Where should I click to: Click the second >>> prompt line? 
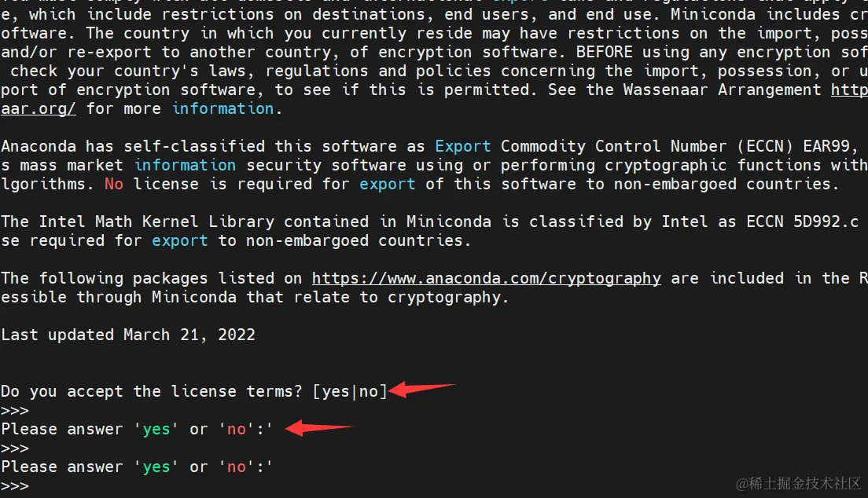15,449
